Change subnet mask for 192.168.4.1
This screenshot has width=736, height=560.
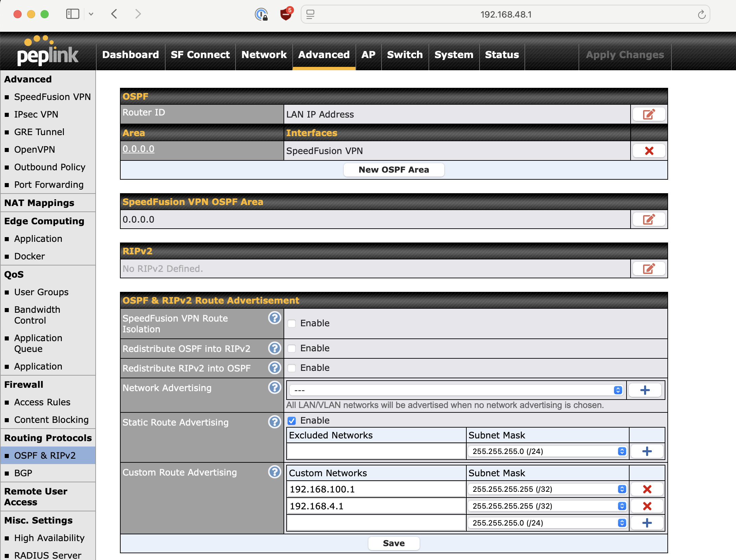tap(547, 506)
